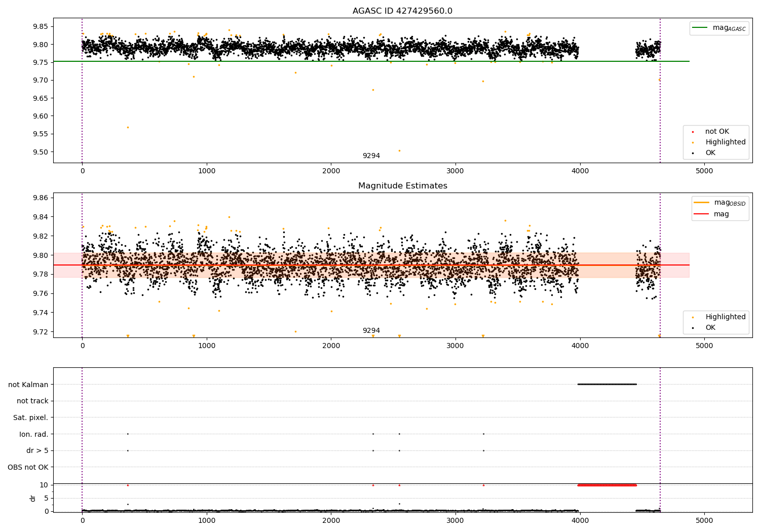This screenshot has width=760, height=532.
Task: Click the 'dr > 5' row label
Action: 37,451
